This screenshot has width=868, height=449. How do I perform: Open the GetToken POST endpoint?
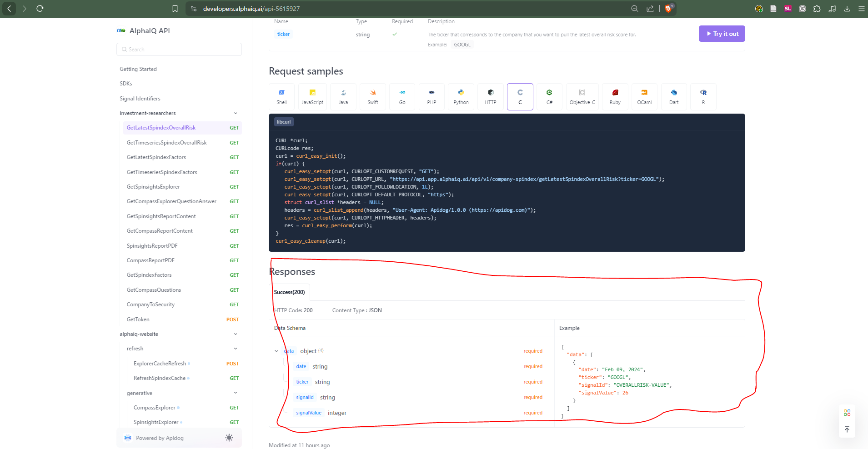tap(138, 319)
